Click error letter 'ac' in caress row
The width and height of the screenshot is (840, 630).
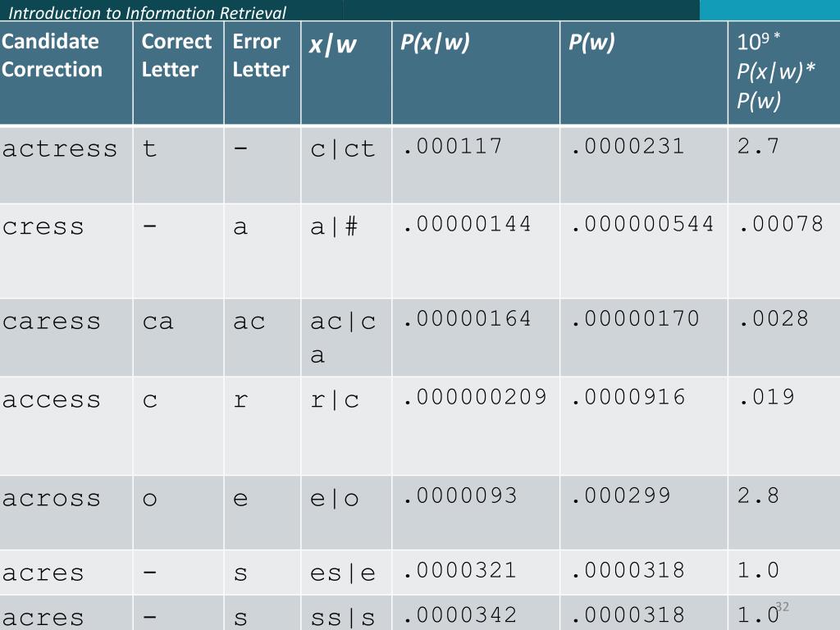249,322
